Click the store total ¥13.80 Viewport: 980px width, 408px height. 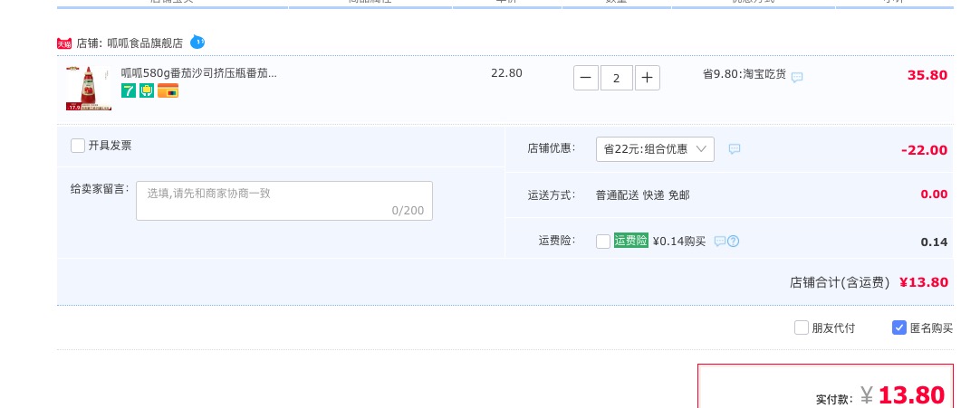pyautogui.click(x=924, y=282)
